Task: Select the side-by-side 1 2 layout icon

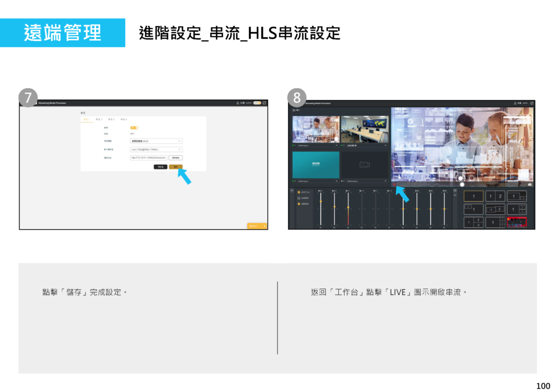Action: tap(495, 196)
